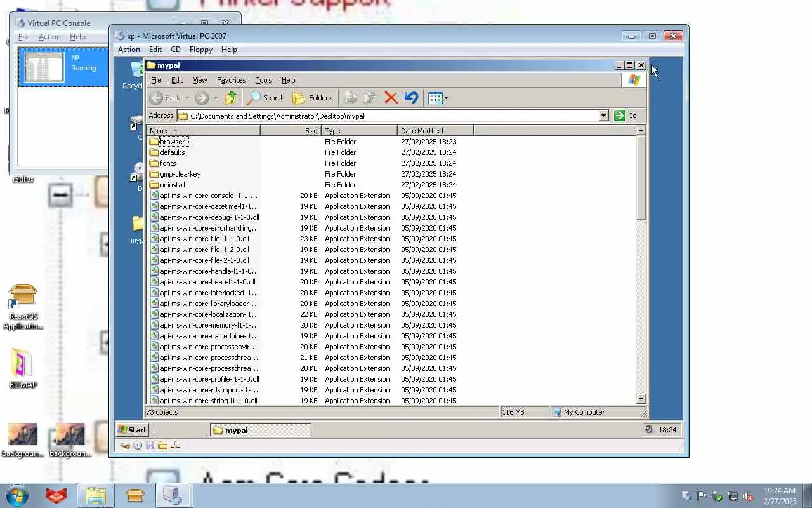The height and width of the screenshot is (508, 812).
Task: Open the Tools menu
Action: pos(264,80)
